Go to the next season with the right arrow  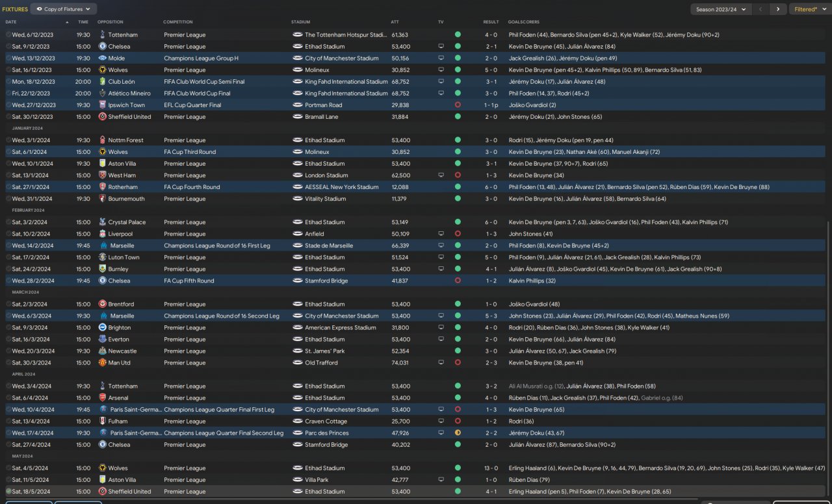(x=777, y=9)
